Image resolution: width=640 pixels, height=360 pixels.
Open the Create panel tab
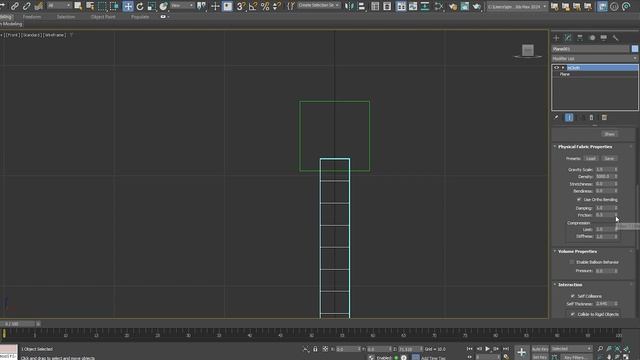point(556,38)
